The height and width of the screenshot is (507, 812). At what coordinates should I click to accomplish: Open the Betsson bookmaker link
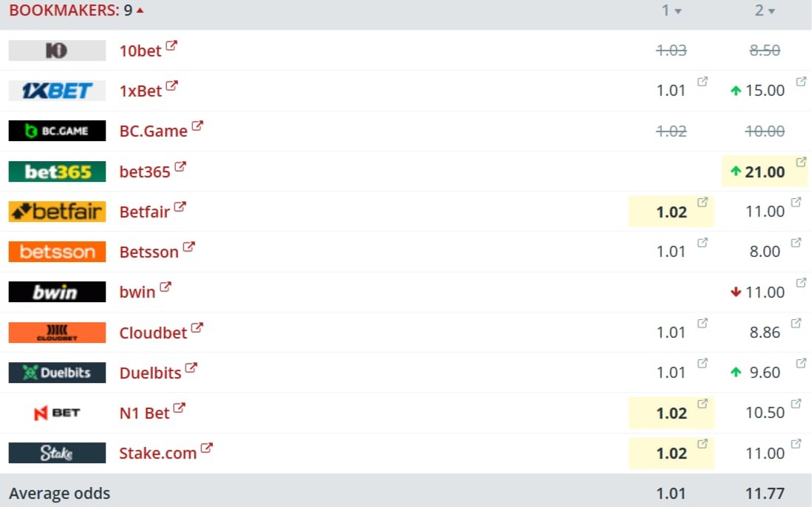tap(148, 252)
